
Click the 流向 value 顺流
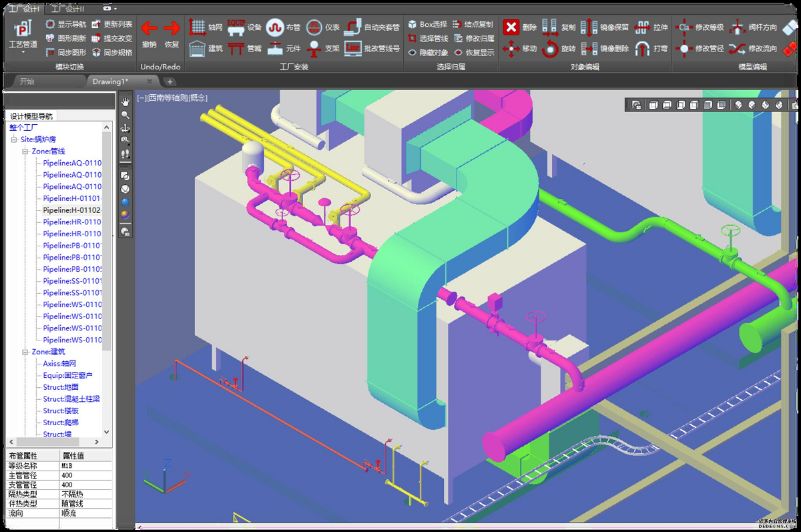coord(86,514)
